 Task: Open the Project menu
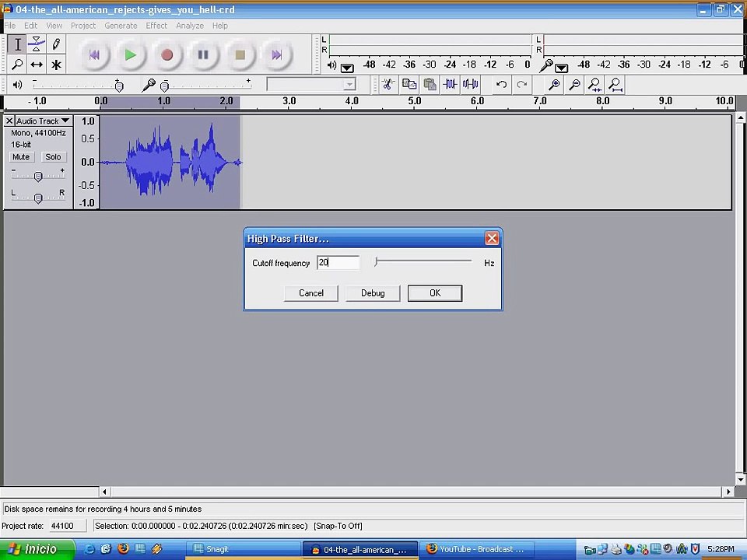pos(83,25)
